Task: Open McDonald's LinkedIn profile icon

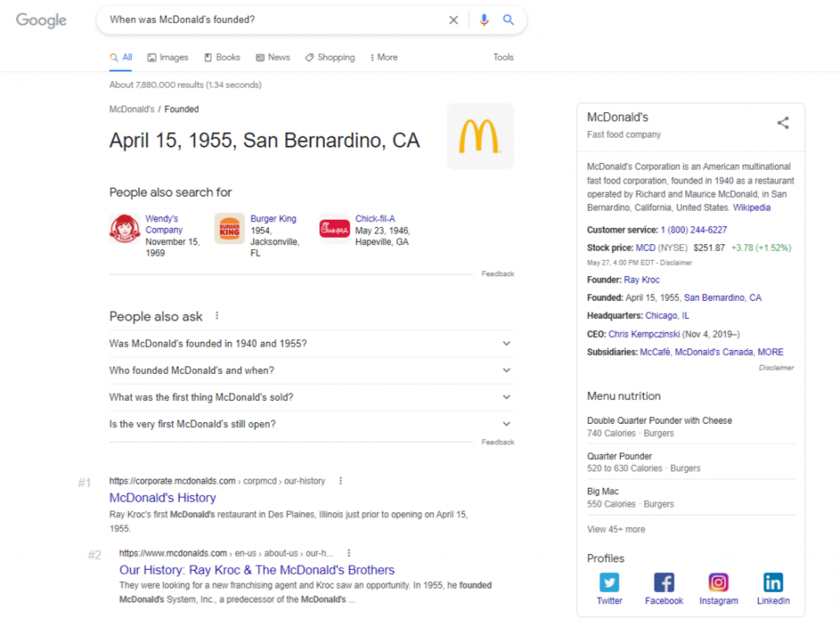Action: pyautogui.click(x=773, y=582)
